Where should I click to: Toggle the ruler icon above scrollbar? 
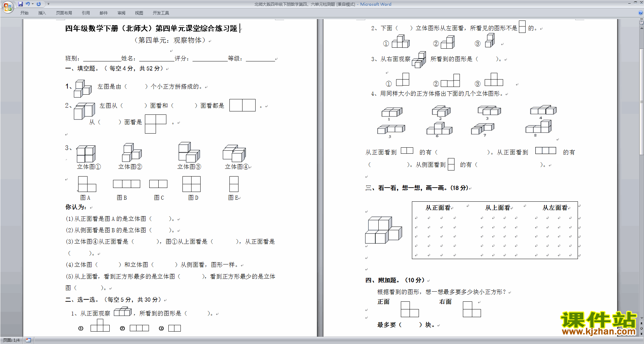coord(641,23)
